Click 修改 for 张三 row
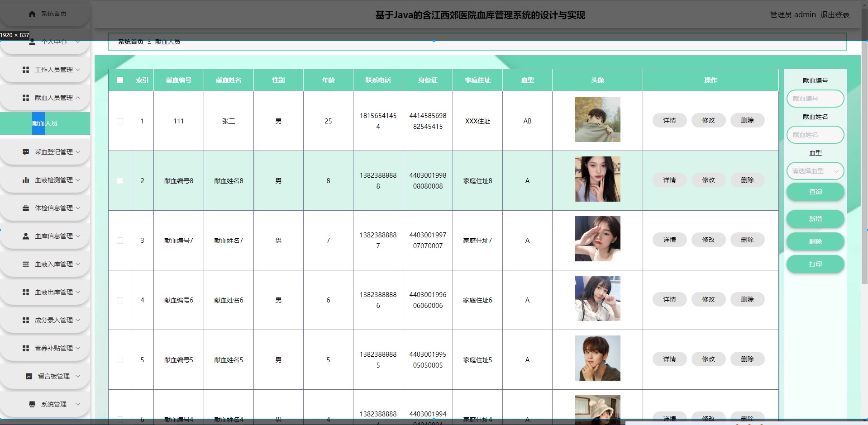 pos(708,120)
